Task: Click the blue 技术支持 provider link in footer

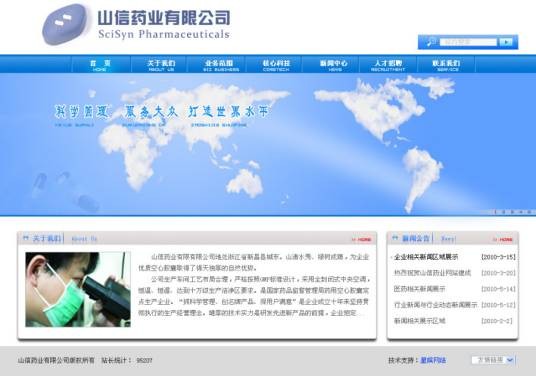Action: point(433,360)
